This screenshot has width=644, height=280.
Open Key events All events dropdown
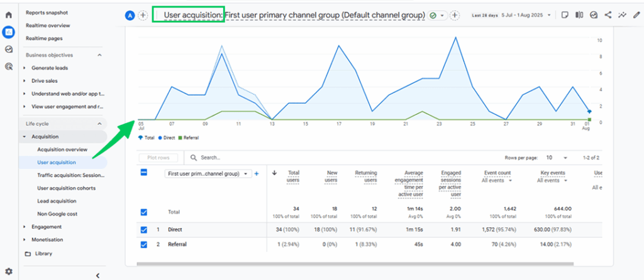coord(553,180)
